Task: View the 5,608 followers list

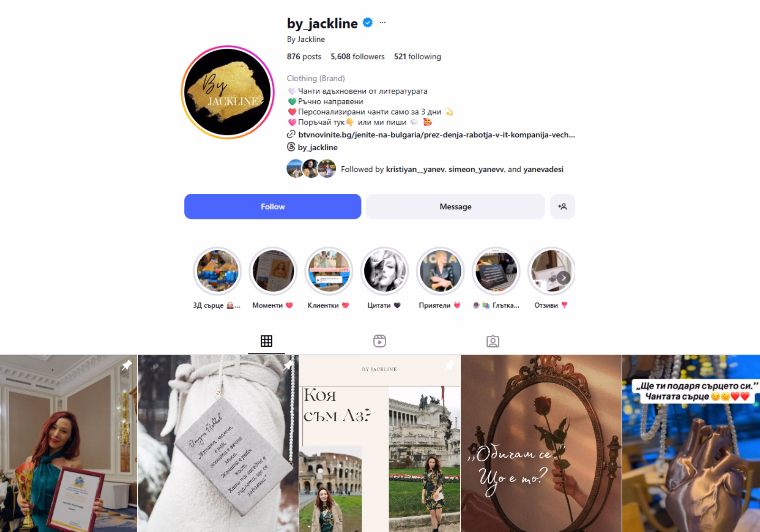Action: 358,57
